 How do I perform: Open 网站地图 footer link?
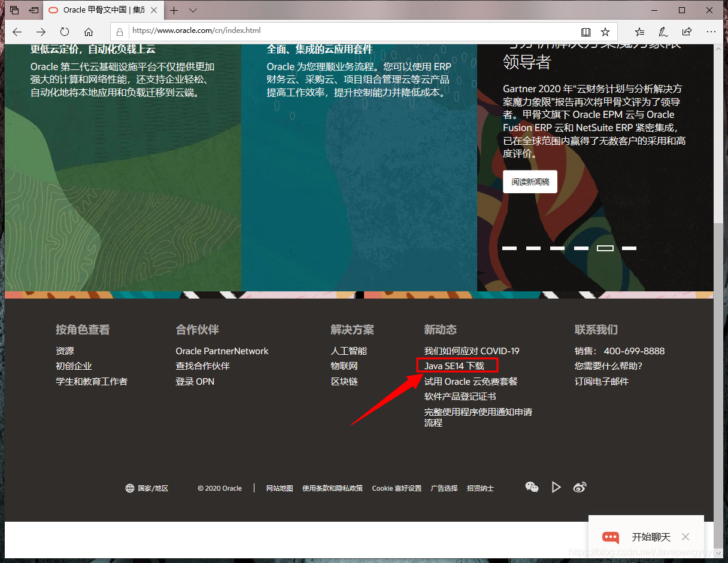tap(280, 488)
